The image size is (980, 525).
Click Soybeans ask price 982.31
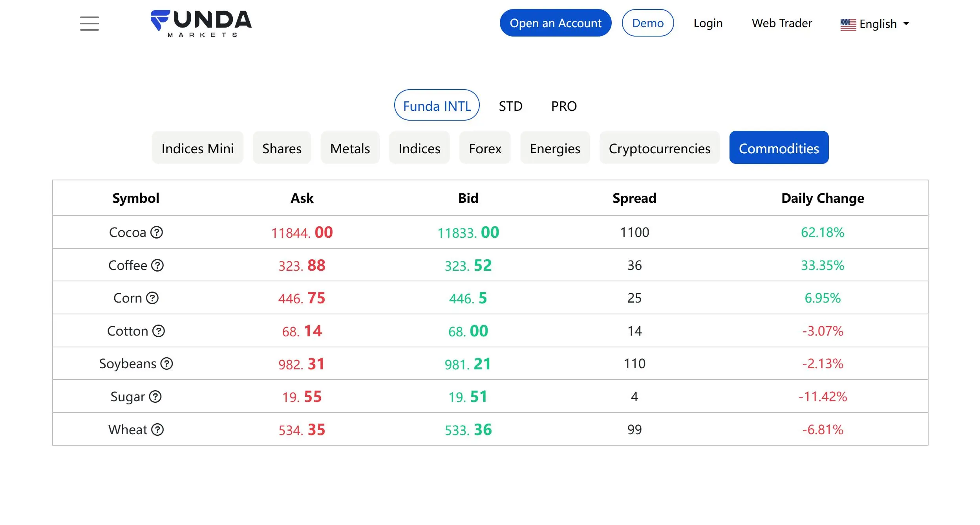point(302,364)
